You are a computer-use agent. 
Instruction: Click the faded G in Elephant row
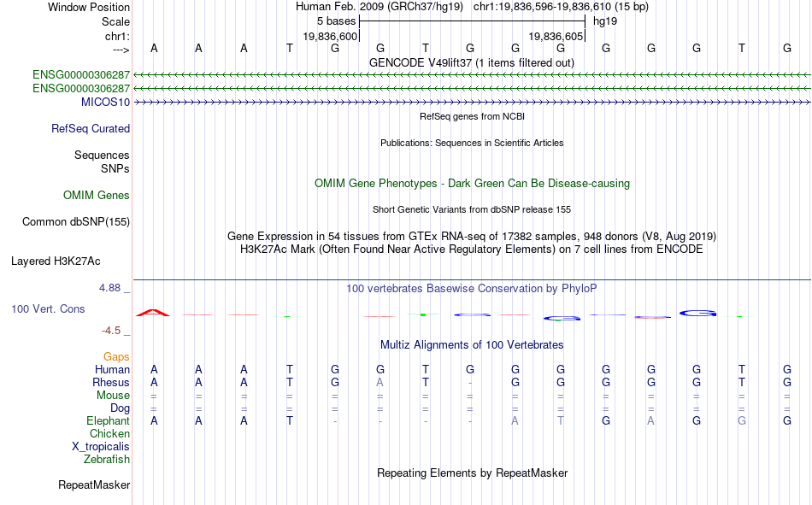[742, 420]
